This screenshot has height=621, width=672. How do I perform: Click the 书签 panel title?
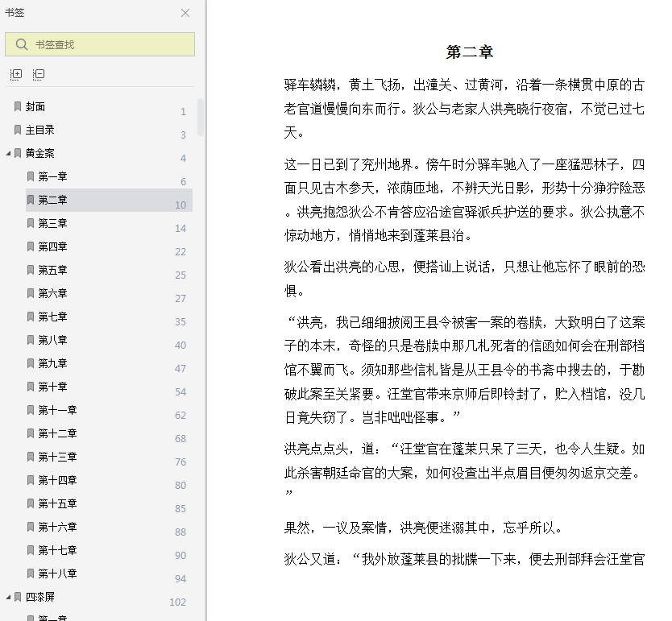15,13
